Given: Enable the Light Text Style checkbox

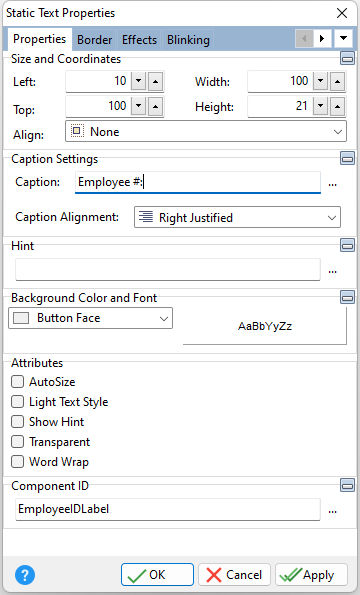Looking at the screenshot, I should tap(17, 402).
